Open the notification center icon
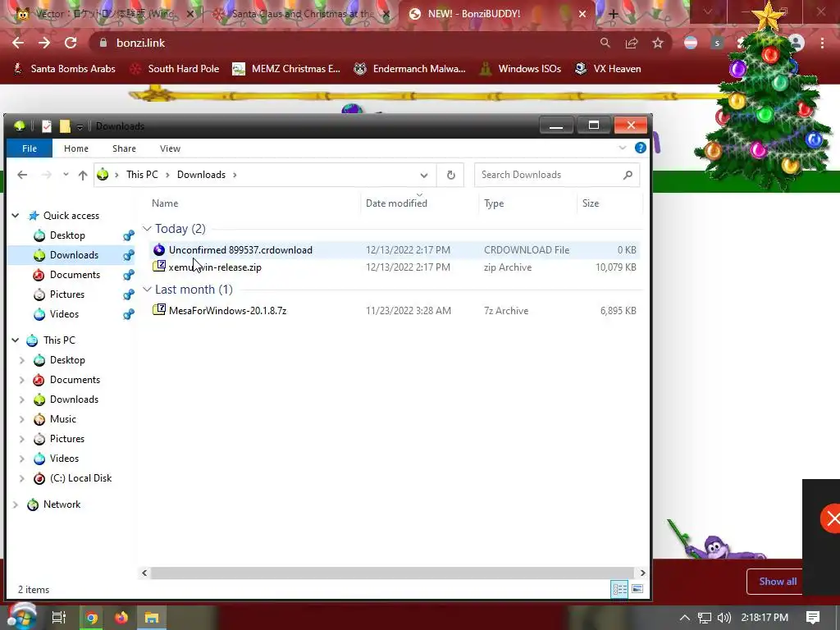The height and width of the screenshot is (630, 840). click(813, 618)
